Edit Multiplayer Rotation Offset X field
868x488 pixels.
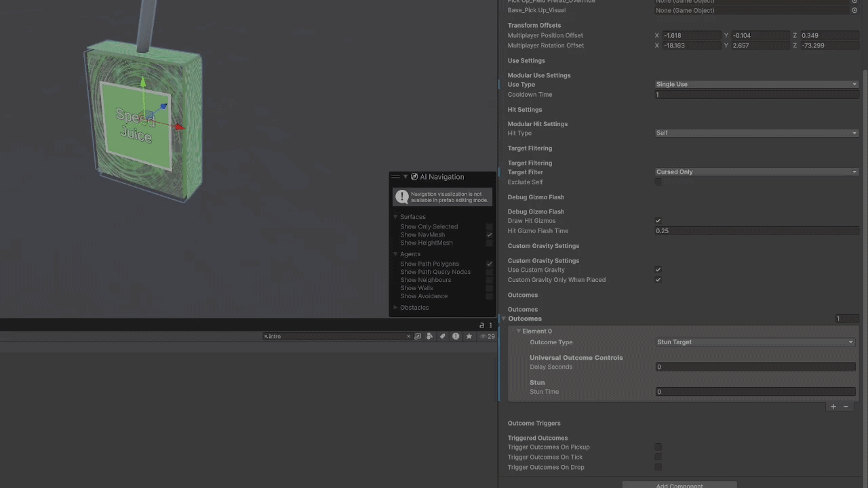692,45
